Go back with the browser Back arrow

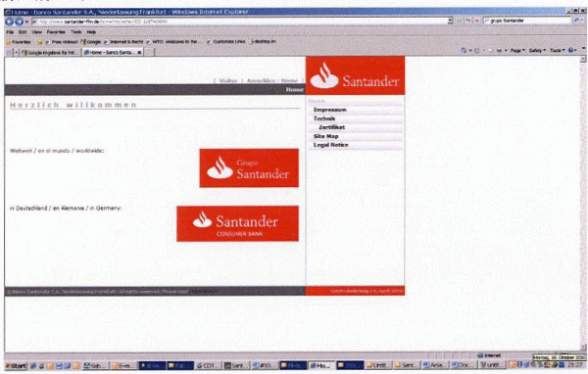pos(10,22)
